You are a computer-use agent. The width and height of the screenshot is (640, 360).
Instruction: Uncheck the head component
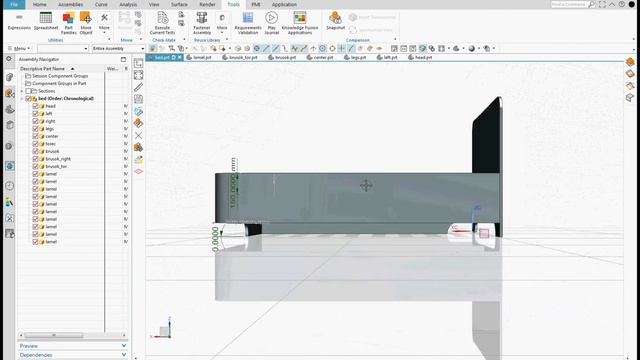35,106
